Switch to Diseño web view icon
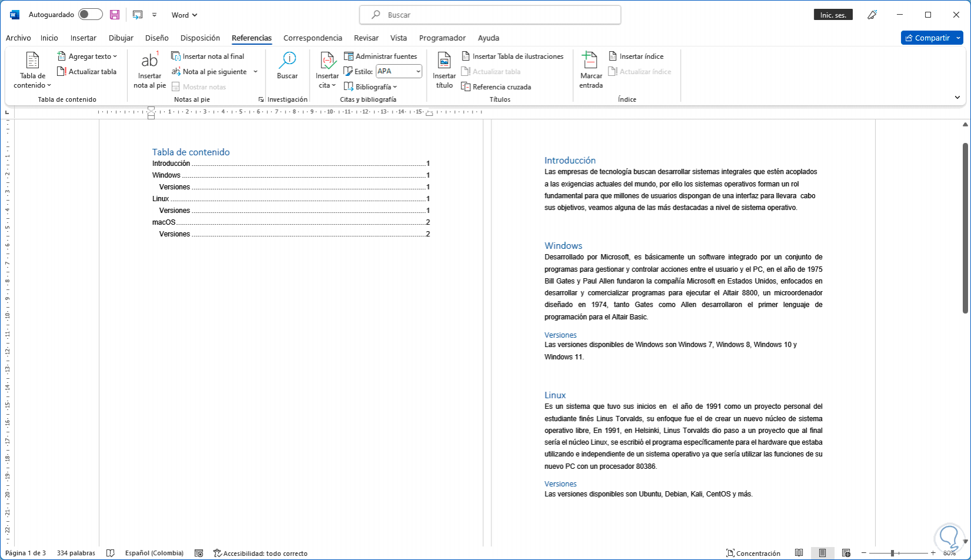Image resolution: width=971 pixels, height=560 pixels. point(846,553)
